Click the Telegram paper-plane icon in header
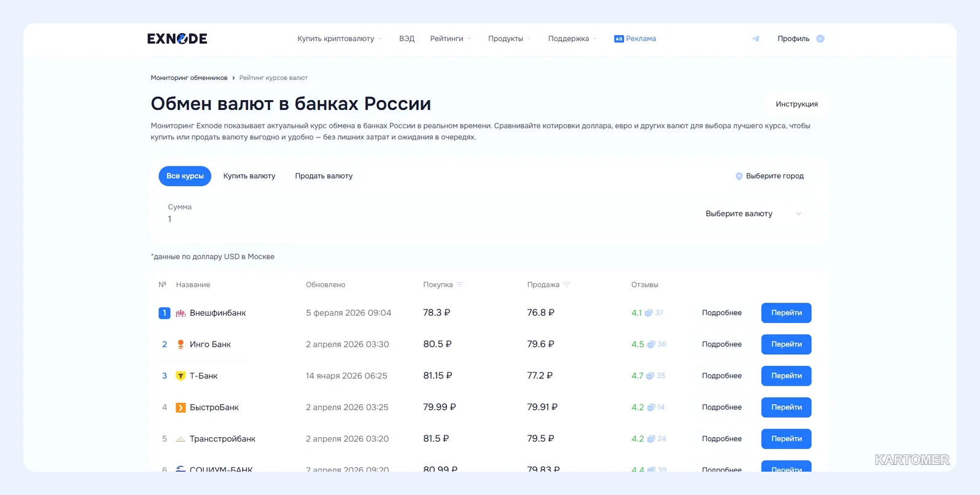The width and height of the screenshot is (980, 495). 756,39
